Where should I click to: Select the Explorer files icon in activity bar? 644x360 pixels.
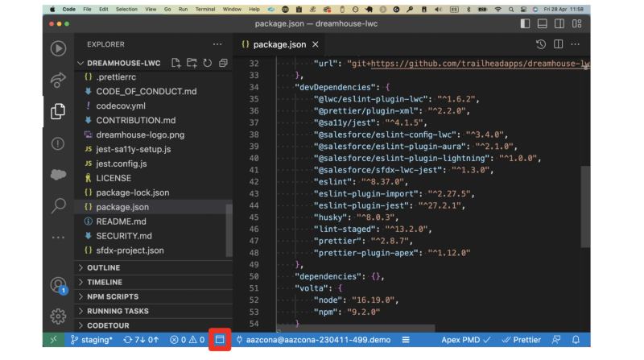58,111
